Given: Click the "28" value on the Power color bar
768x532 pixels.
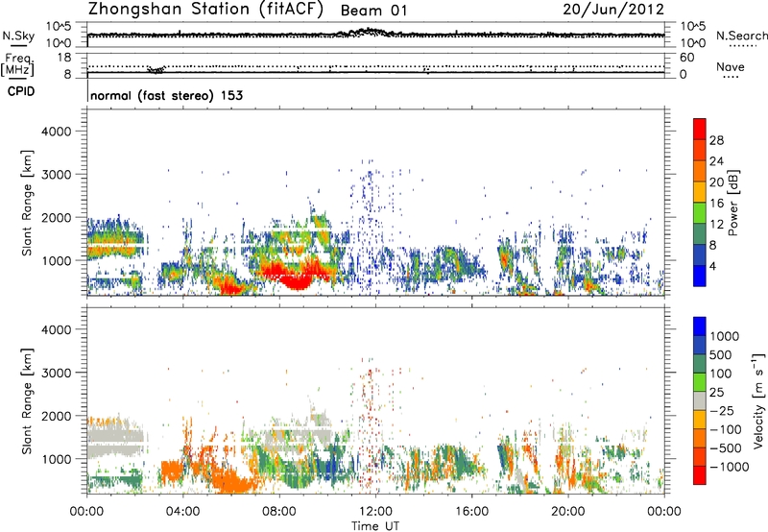Looking at the screenshot, I should 716,140.
